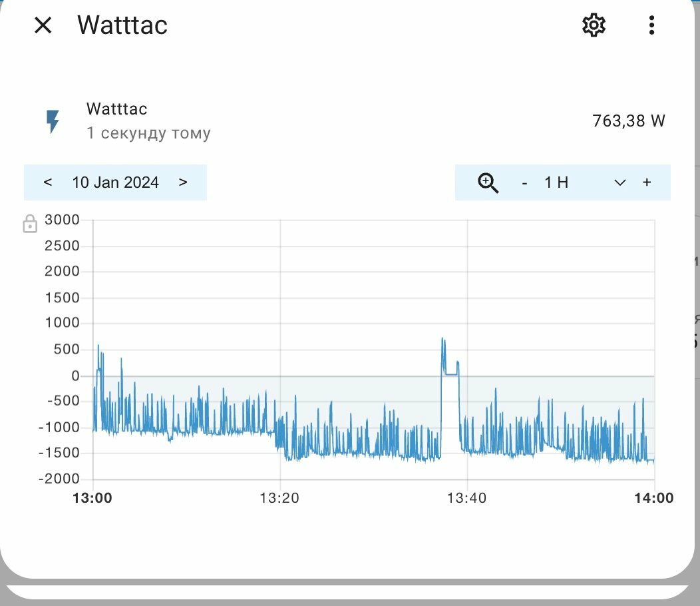Open settings with the gear icon
This screenshot has height=606, width=700.
594,25
